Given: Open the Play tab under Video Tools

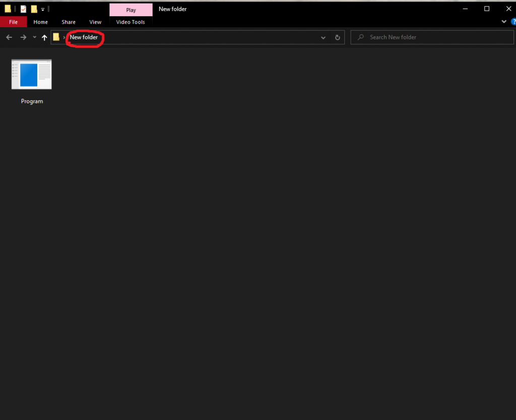Looking at the screenshot, I should 131,9.
